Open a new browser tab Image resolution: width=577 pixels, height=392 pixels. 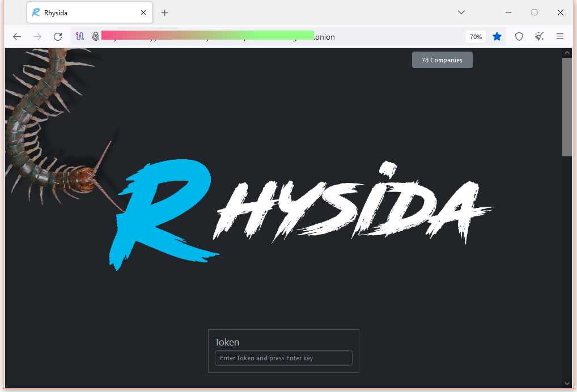164,12
